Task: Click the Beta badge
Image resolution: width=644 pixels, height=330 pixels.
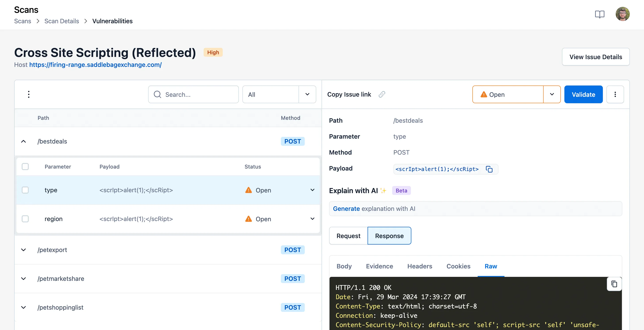Action: pos(401,190)
